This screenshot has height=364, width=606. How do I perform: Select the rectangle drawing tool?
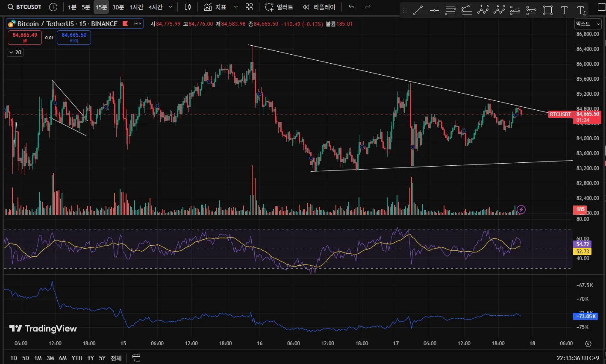pos(548,10)
